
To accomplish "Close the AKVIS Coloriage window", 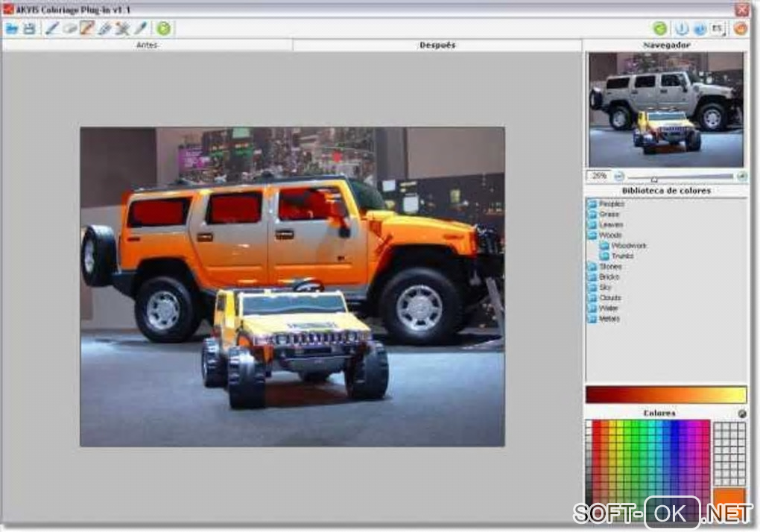I will (741, 9).
